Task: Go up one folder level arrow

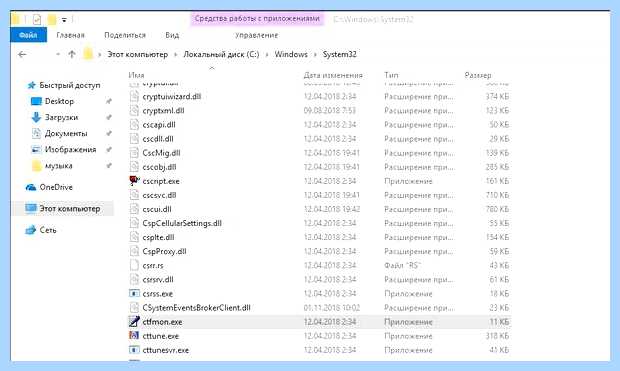Action: (x=72, y=55)
